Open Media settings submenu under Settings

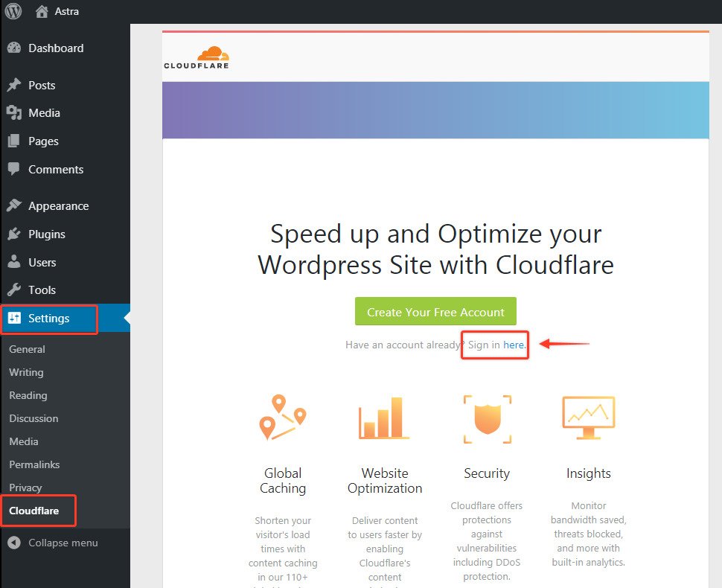[24, 441]
